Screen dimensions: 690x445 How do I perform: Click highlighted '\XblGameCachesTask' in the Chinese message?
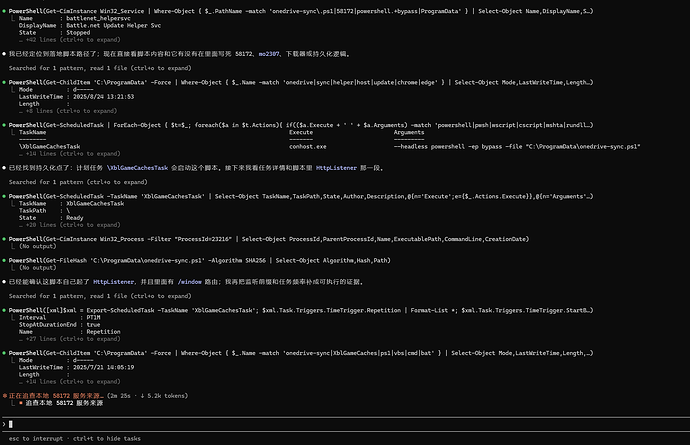tap(137, 168)
